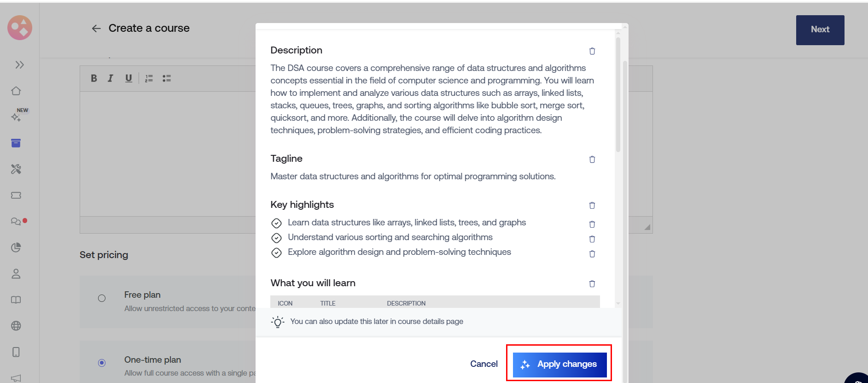Delete the 'What you will learn' section
868x383 pixels.
pos(592,284)
